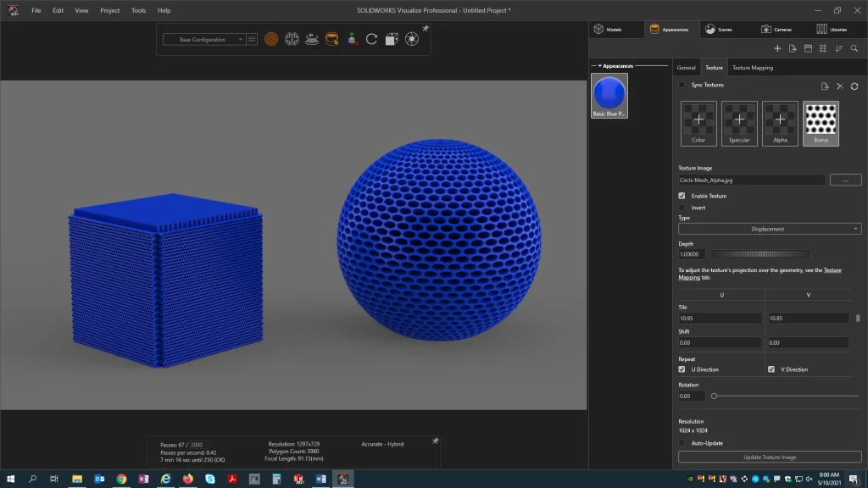The height and width of the screenshot is (488, 868).
Task: Click the camera aperture render icon
Action: click(411, 39)
